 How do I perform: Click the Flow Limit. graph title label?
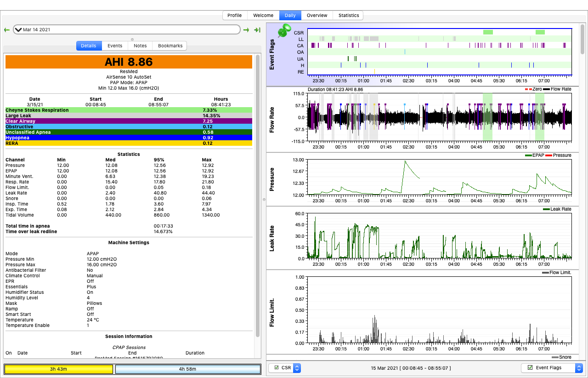(272, 313)
